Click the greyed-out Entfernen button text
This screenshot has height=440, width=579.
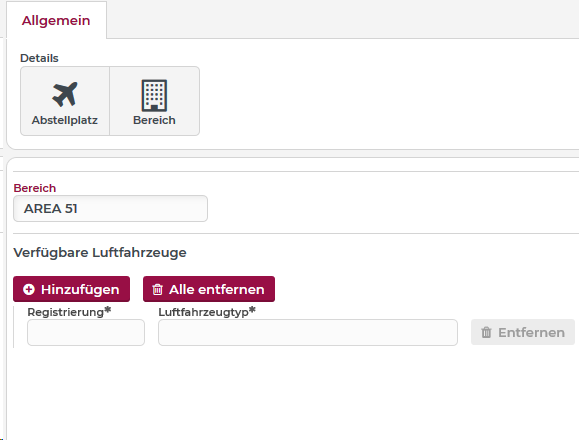coord(531,333)
